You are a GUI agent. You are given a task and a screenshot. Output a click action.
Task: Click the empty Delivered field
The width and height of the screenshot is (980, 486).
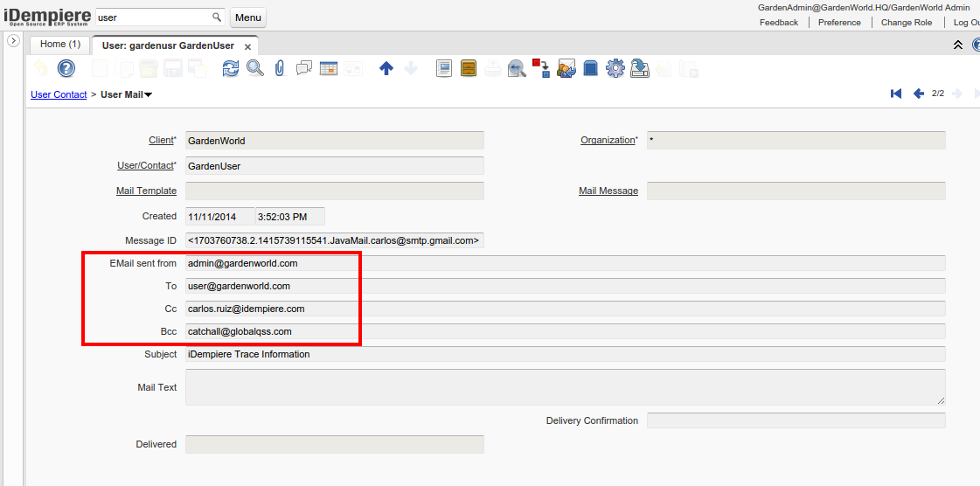334,444
